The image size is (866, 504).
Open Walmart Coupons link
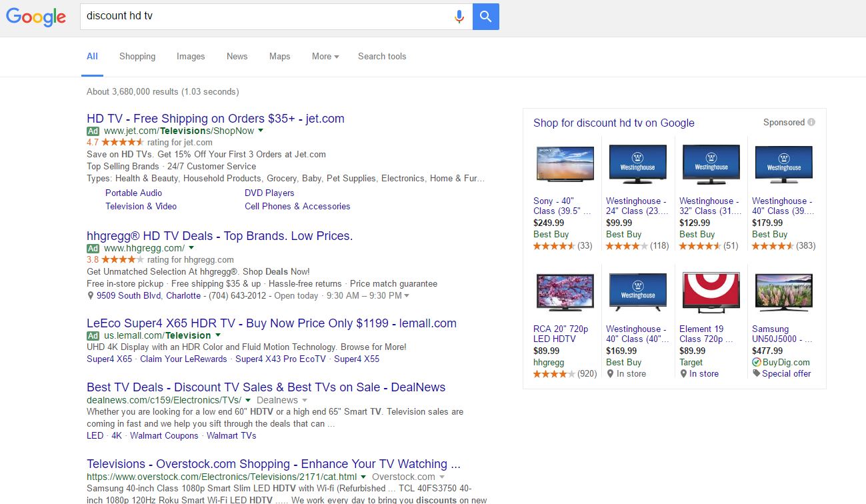(x=164, y=436)
